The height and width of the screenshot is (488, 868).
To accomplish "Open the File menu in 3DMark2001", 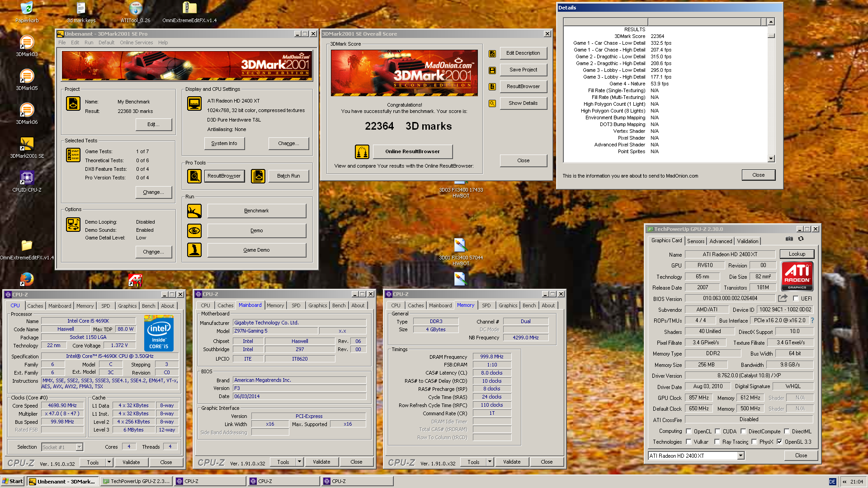I will [62, 42].
